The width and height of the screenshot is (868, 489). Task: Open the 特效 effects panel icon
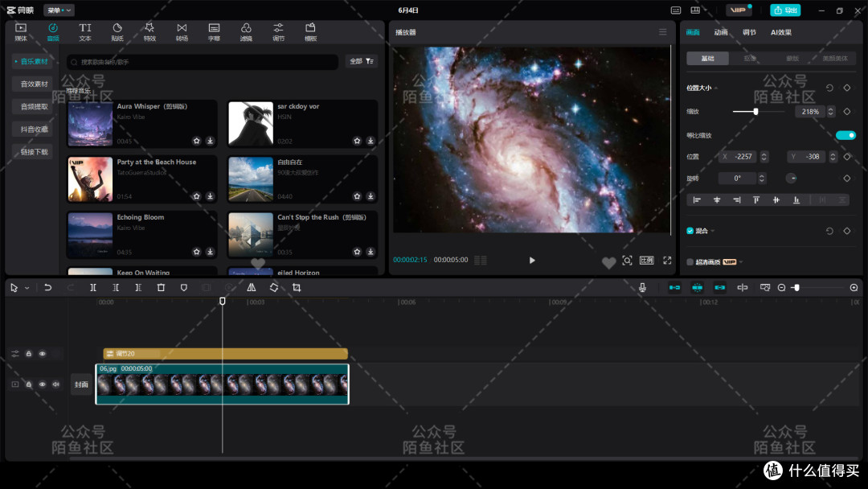click(x=149, y=32)
